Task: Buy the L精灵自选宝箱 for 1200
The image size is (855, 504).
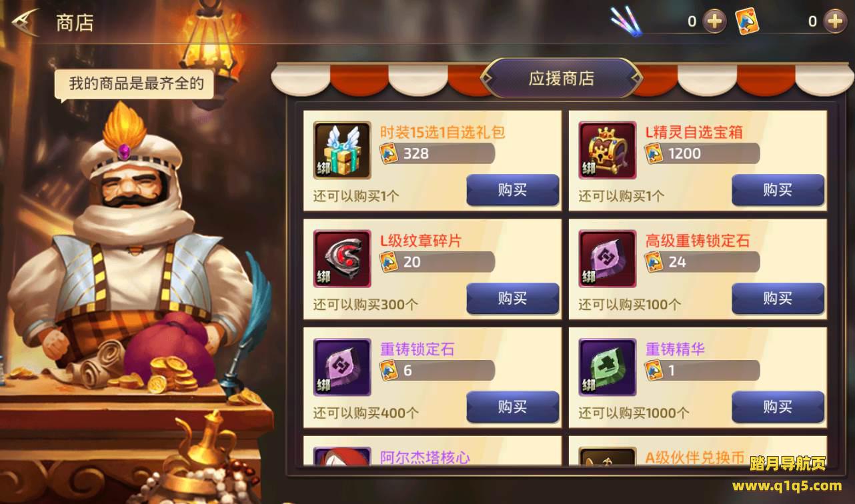Action: point(778,190)
